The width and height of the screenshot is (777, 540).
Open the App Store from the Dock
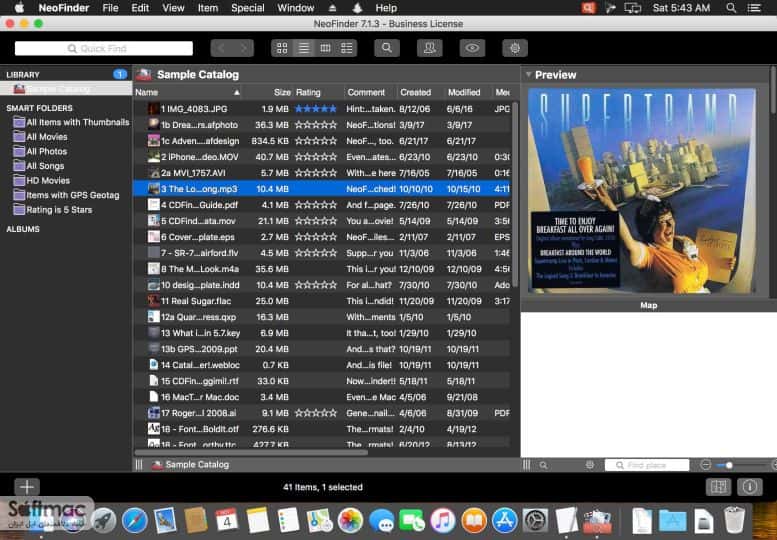click(504, 521)
